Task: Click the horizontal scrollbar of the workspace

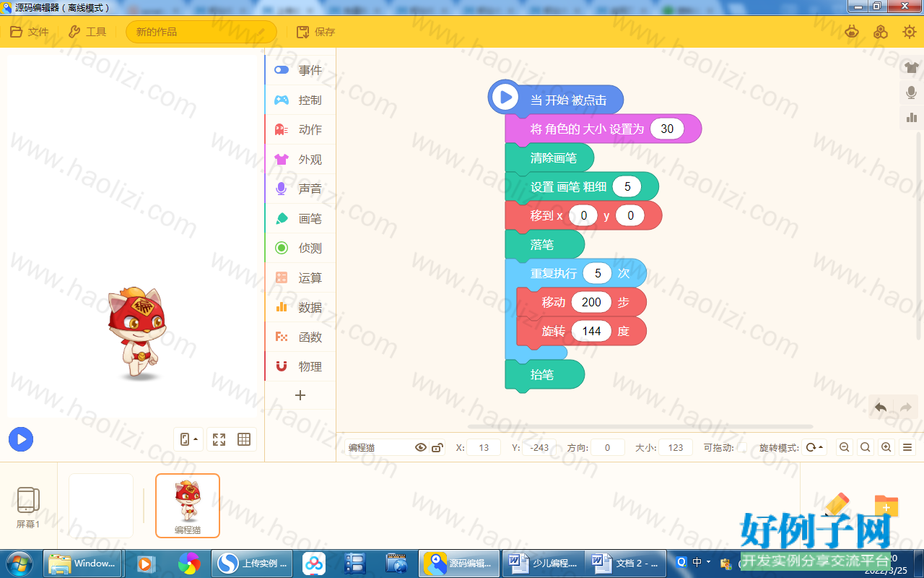Action: click(x=640, y=426)
